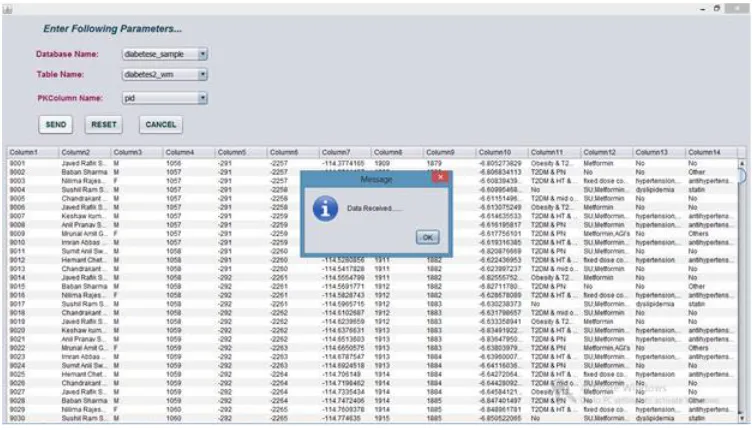Click the Column2 header
Screen dimensions: 752x430
[x=85, y=152]
